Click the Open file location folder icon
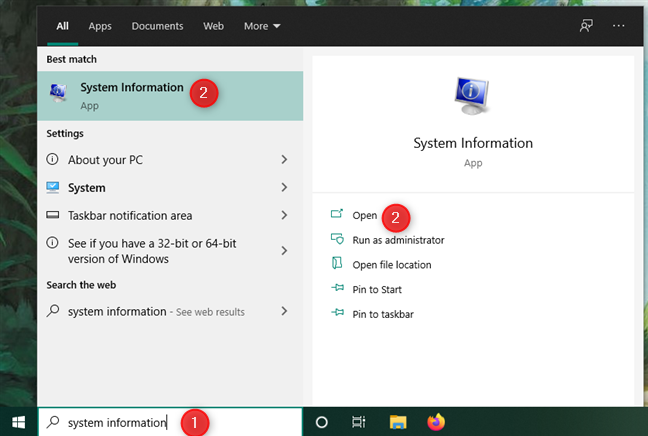648x436 pixels. click(337, 263)
